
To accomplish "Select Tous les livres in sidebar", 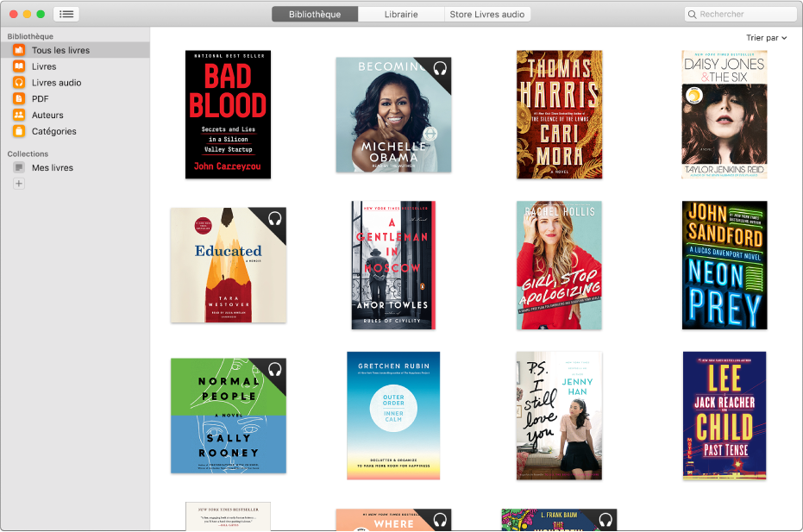I will 75,50.
